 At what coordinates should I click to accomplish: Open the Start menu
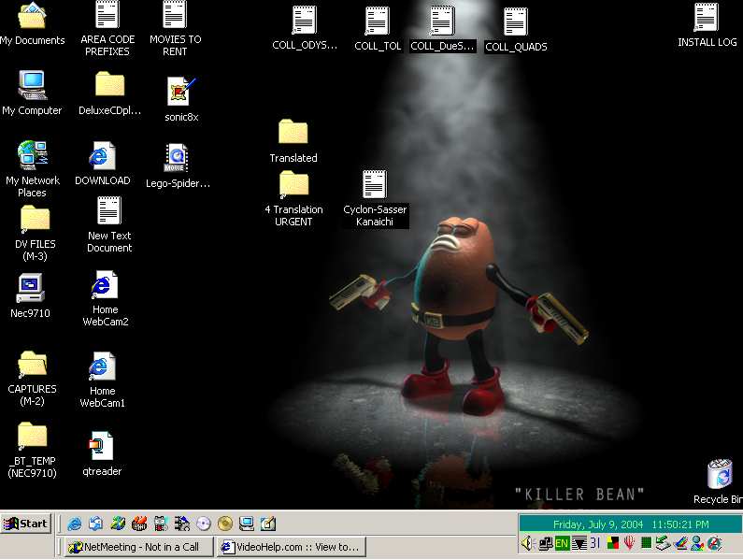coord(25,524)
